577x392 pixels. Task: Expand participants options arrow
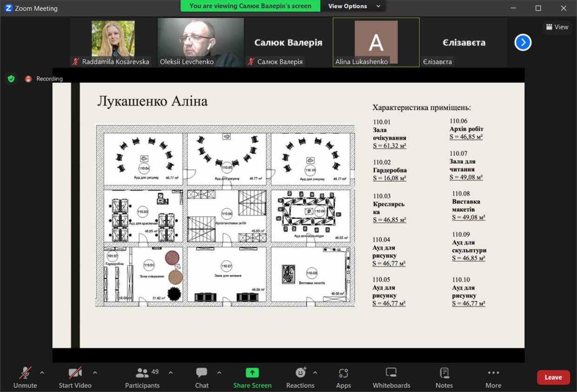(x=171, y=372)
